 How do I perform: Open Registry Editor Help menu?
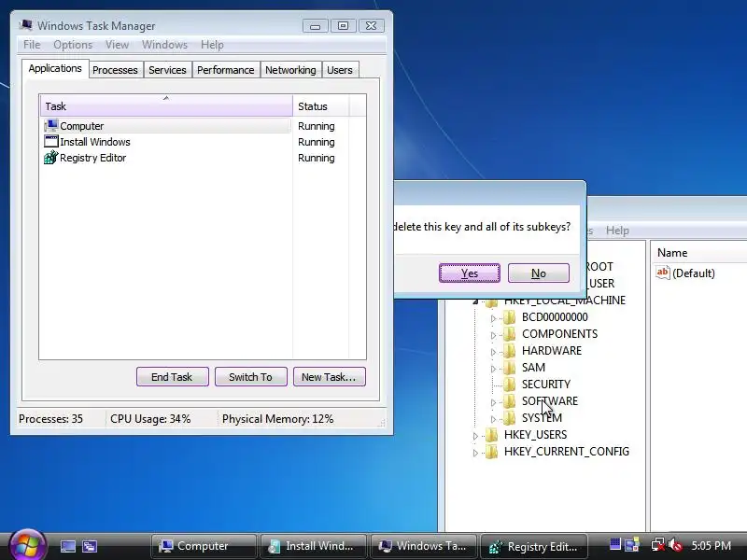click(x=617, y=231)
